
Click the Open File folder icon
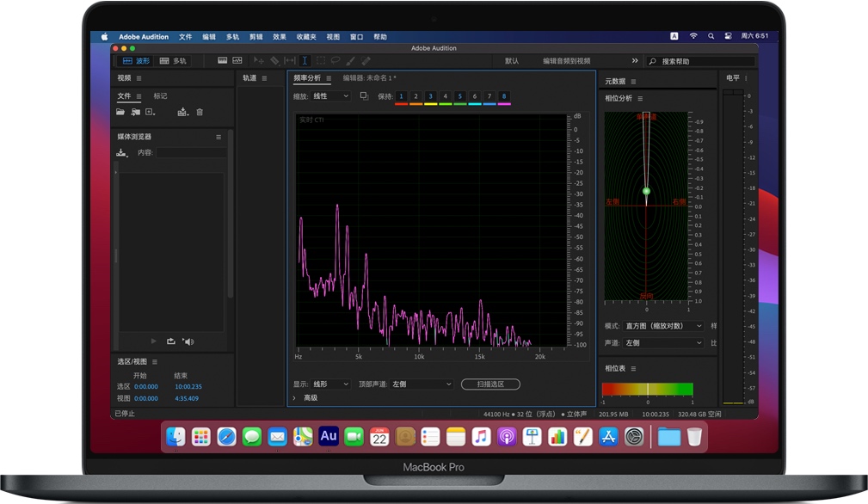pos(120,112)
